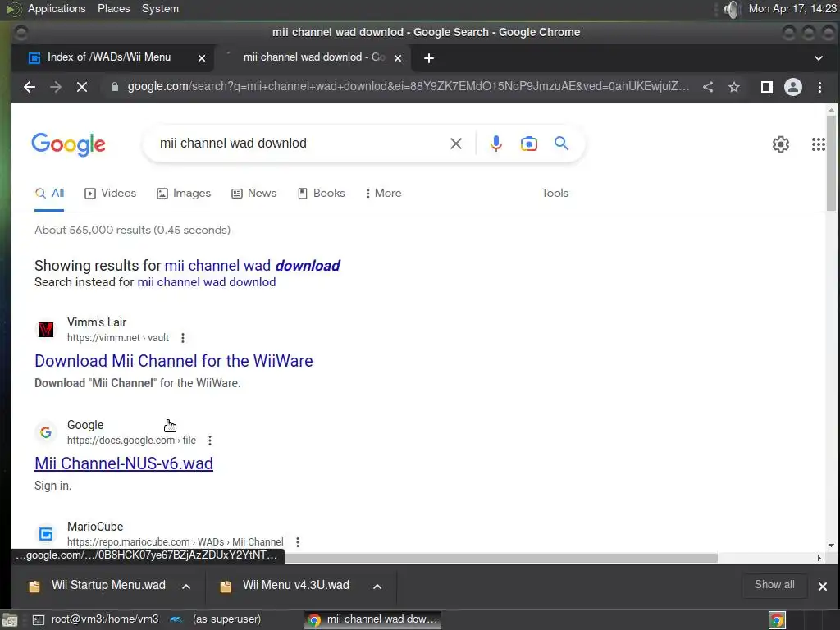This screenshot has height=630, width=840.
Task: Bookmark this page with the star
Action: (x=734, y=87)
